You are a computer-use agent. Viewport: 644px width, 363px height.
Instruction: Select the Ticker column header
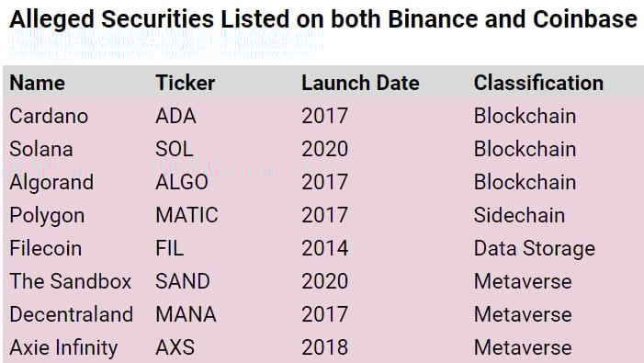pyautogui.click(x=186, y=83)
